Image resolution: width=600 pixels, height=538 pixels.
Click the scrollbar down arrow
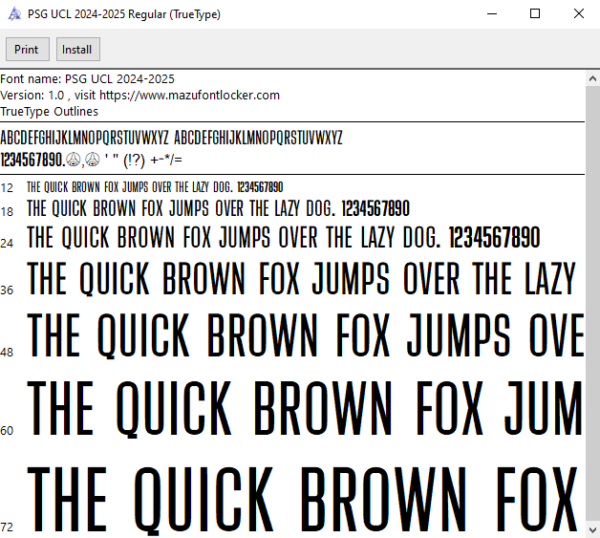593,530
